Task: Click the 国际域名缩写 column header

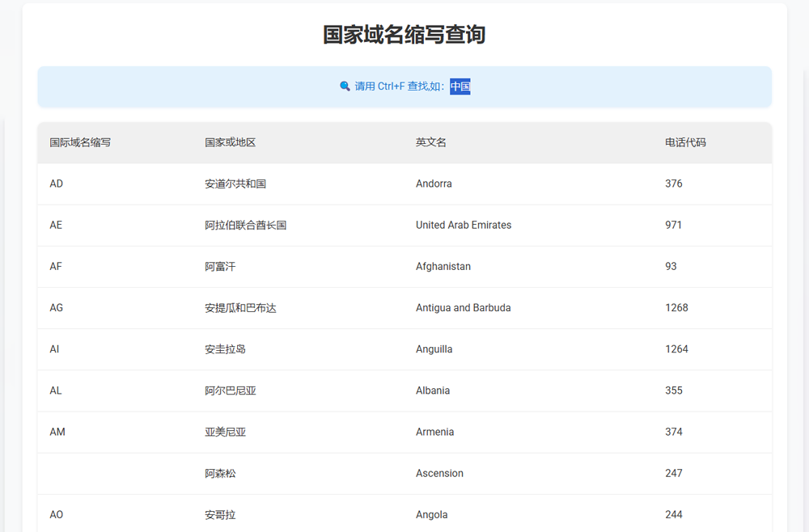Action: 80,142
